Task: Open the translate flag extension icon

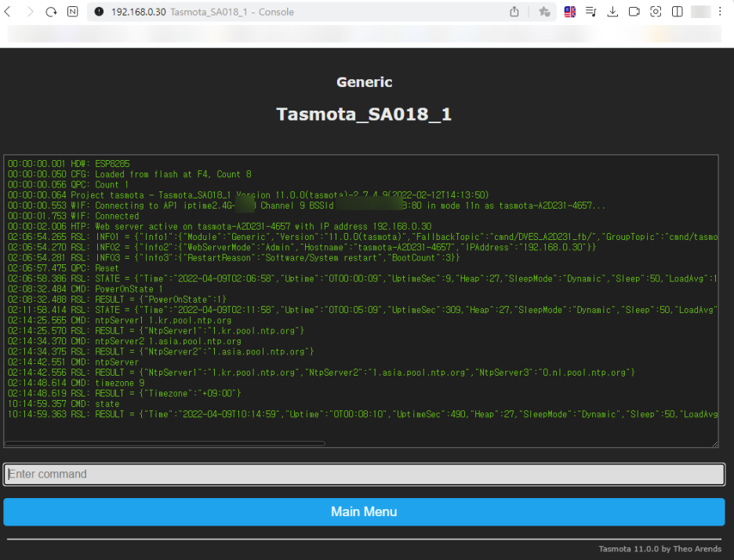Action: 569,12
